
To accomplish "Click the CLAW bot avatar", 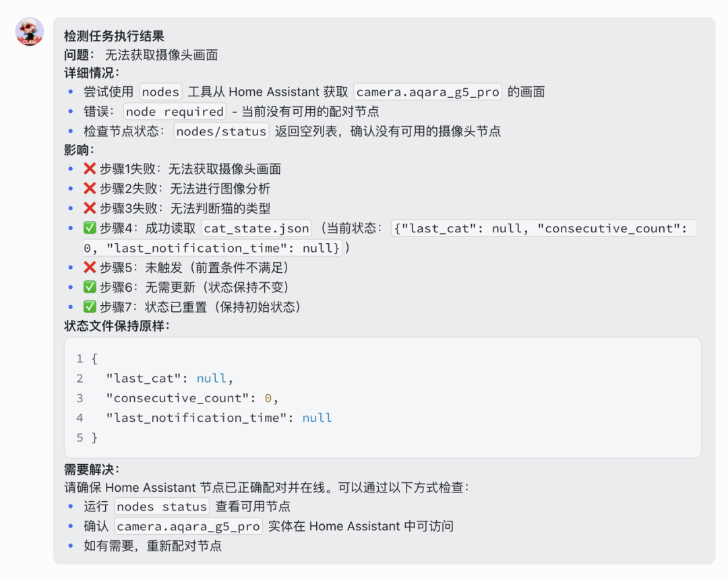I will pyautogui.click(x=30, y=32).
